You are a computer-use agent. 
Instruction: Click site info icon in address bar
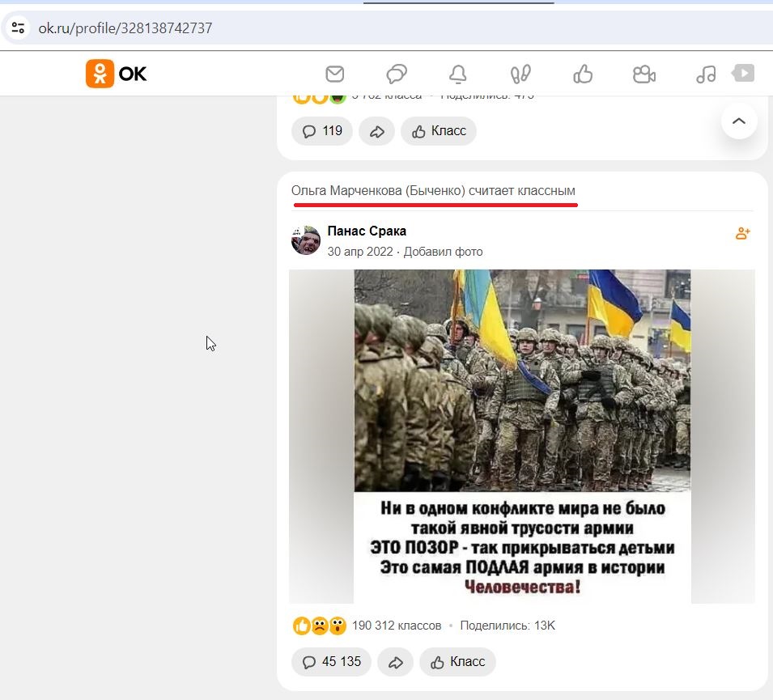(19, 28)
